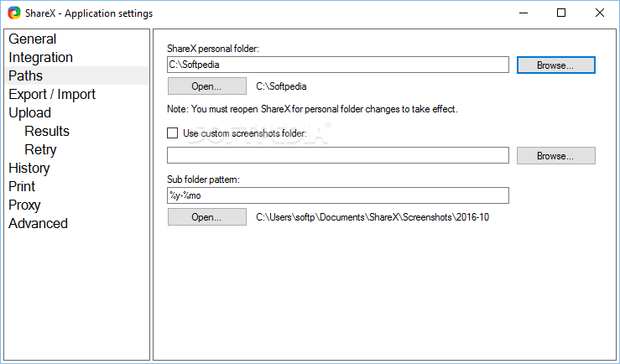Open the General settings section
Screen dimensions: 620x364
[33, 39]
